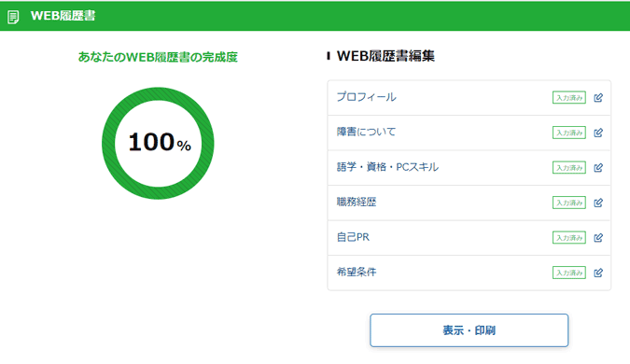The width and height of the screenshot is (630, 364).
Task: Click the 入力済み badge on 希望条件 row
Action: pyautogui.click(x=569, y=273)
